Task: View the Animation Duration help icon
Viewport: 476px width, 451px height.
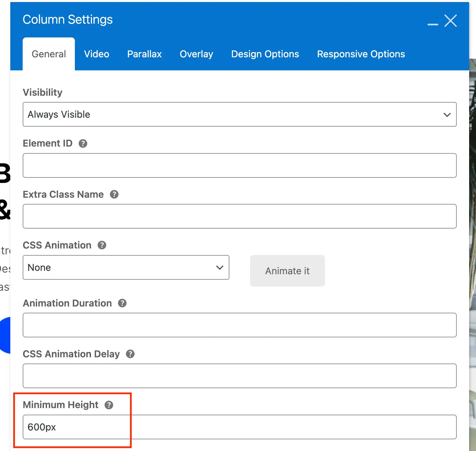Action: coord(122,303)
